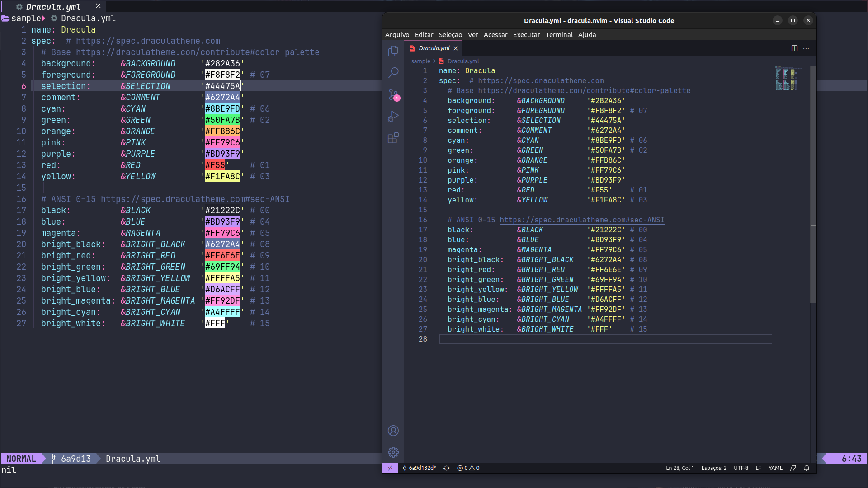Follow the spec.draculatheme.com link in VS Code
Screen dimensions: 868x488
541,81
